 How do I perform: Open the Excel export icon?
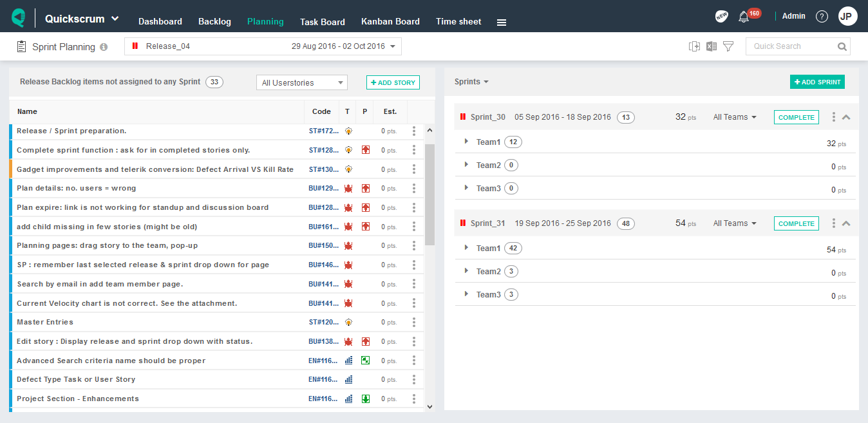click(x=711, y=46)
